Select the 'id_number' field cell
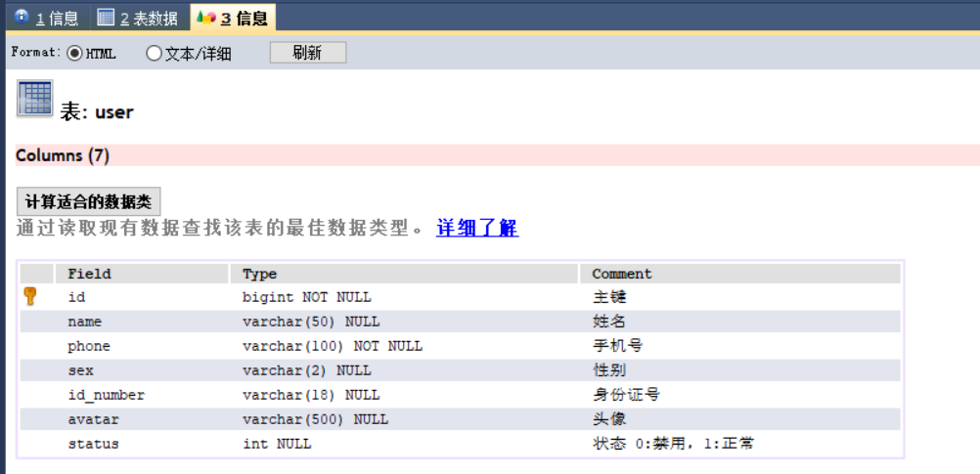 point(141,395)
